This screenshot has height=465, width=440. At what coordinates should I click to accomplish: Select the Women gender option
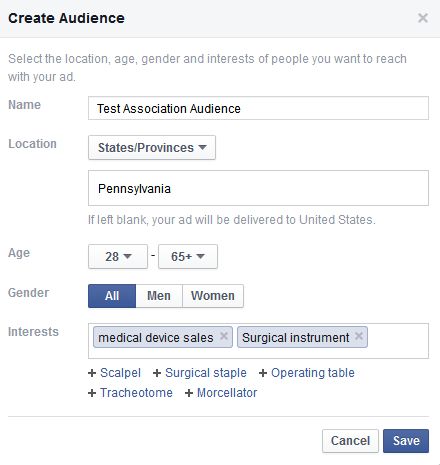pos(213,296)
